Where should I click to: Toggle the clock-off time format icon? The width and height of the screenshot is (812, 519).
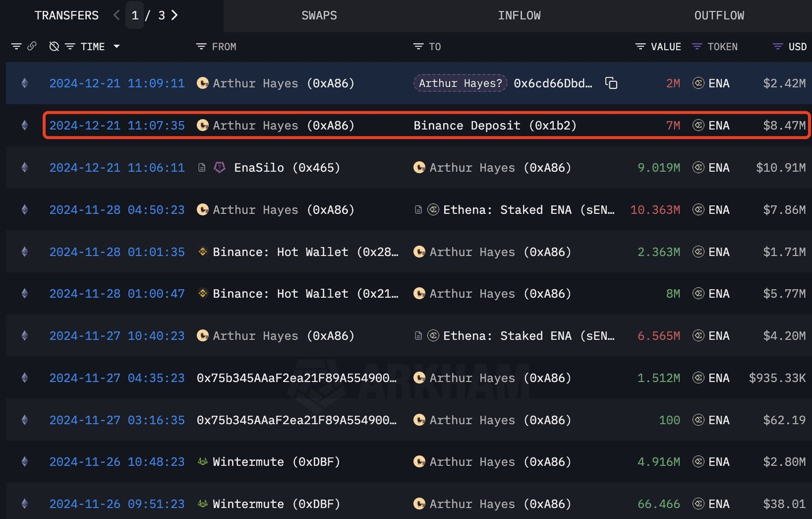[x=54, y=46]
